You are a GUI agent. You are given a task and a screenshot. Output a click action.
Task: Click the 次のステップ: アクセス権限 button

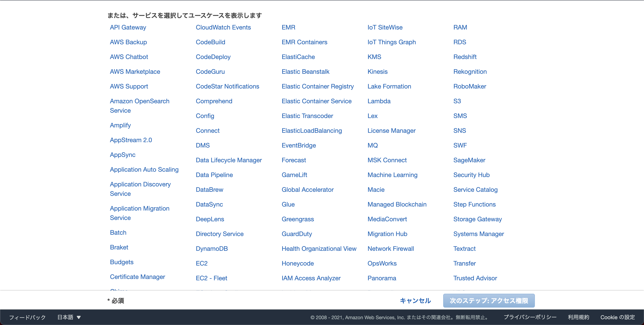point(489,300)
